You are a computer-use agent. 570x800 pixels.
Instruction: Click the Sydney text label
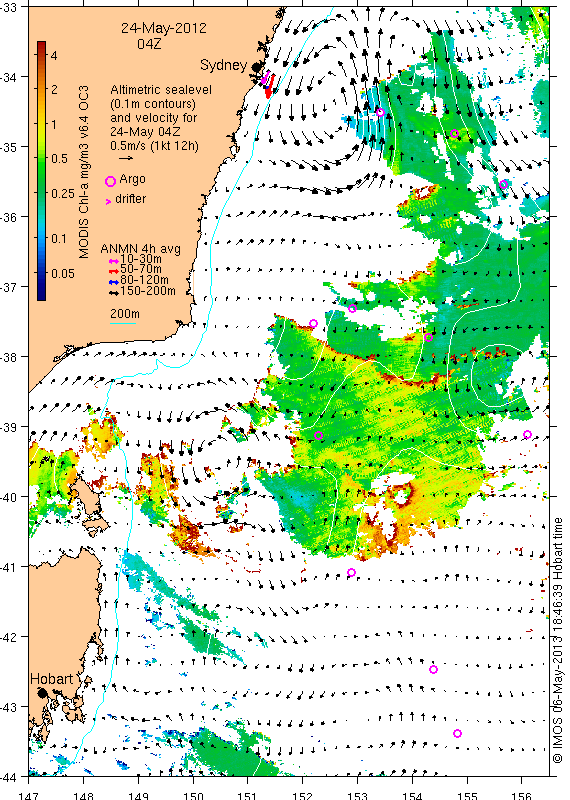tap(224, 65)
